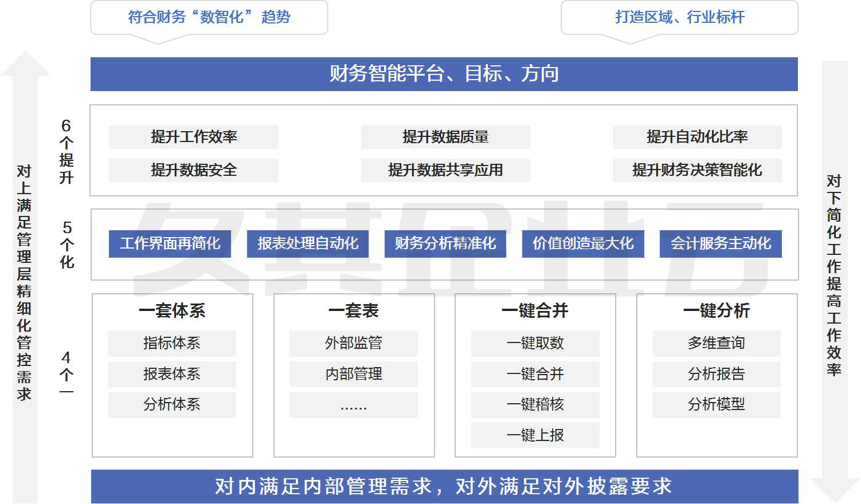Choose the 会计服务主动化 blue tab
The image size is (861, 504).
(721, 244)
